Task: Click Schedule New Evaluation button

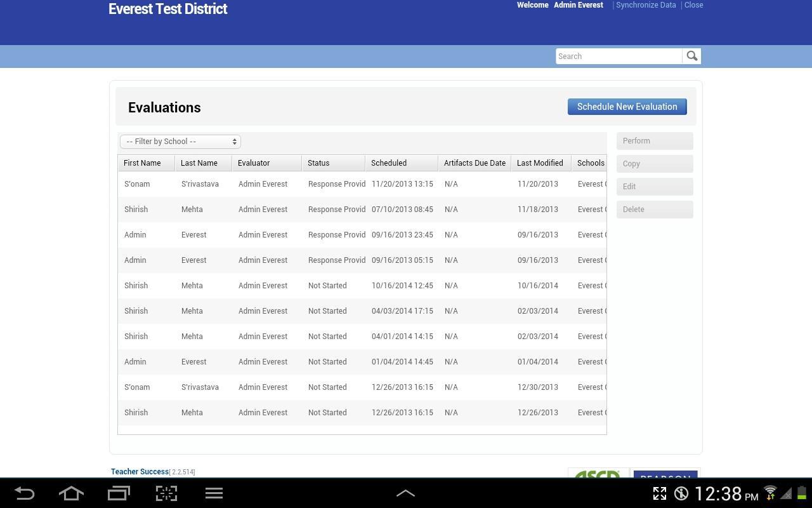Action: (x=627, y=107)
